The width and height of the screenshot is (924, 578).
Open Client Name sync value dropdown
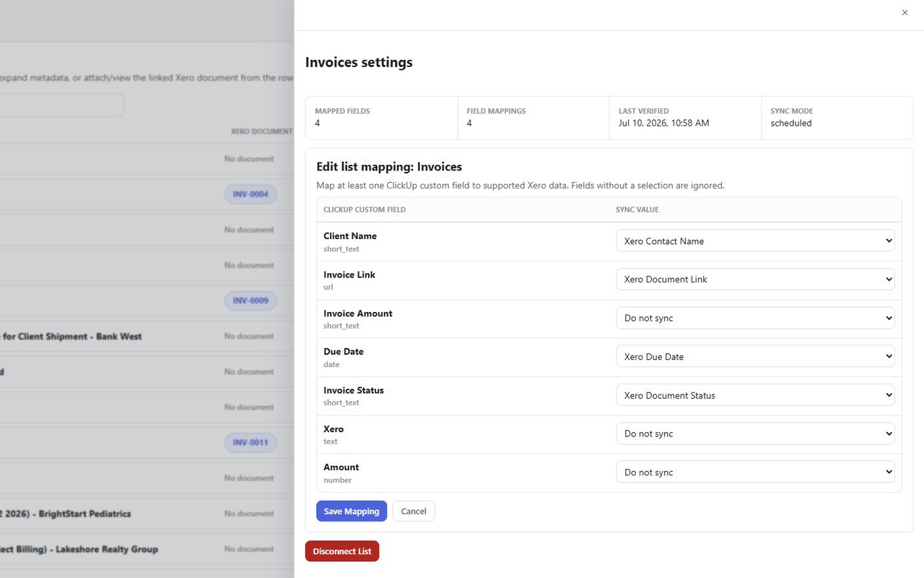(x=755, y=241)
